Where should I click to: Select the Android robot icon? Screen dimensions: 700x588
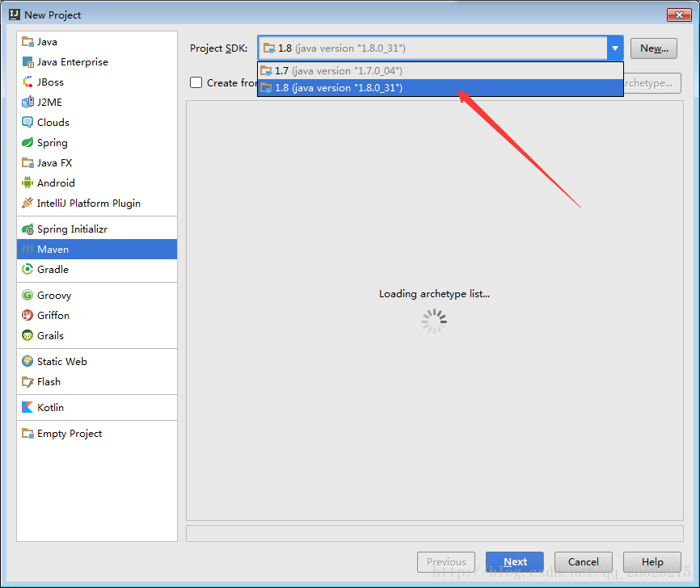click(27, 183)
